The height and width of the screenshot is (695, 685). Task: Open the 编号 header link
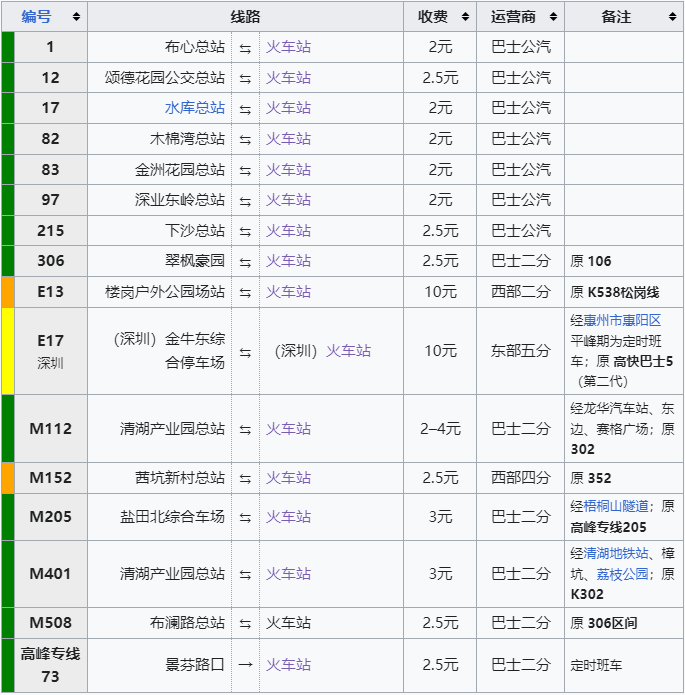tap(37, 17)
